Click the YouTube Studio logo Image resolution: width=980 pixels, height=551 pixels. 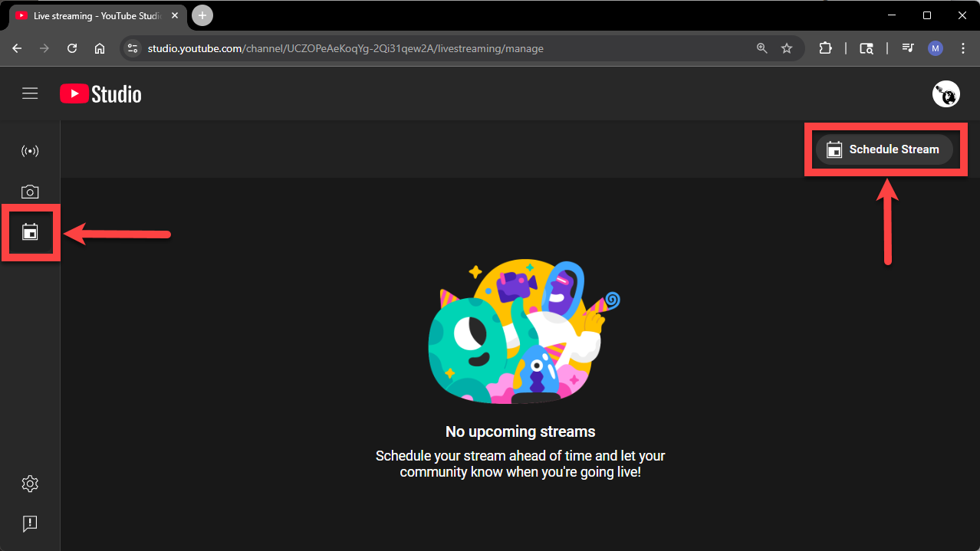click(x=100, y=94)
